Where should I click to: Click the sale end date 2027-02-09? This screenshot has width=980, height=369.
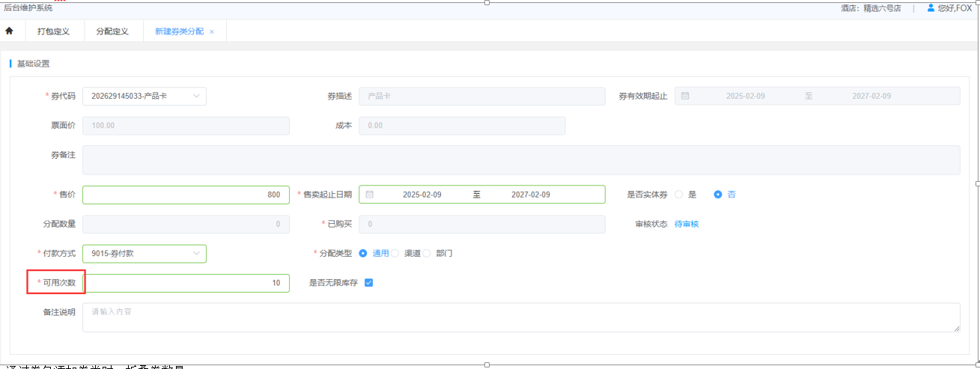point(531,195)
